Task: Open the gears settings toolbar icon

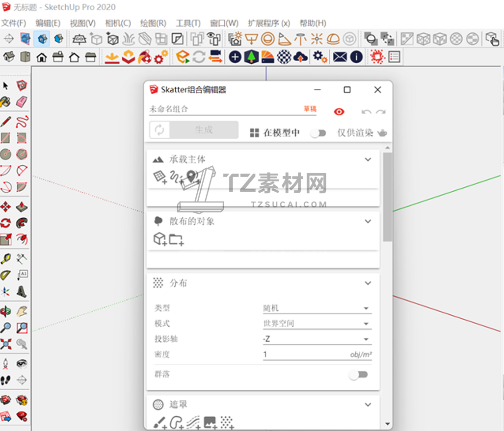Action: point(320,57)
